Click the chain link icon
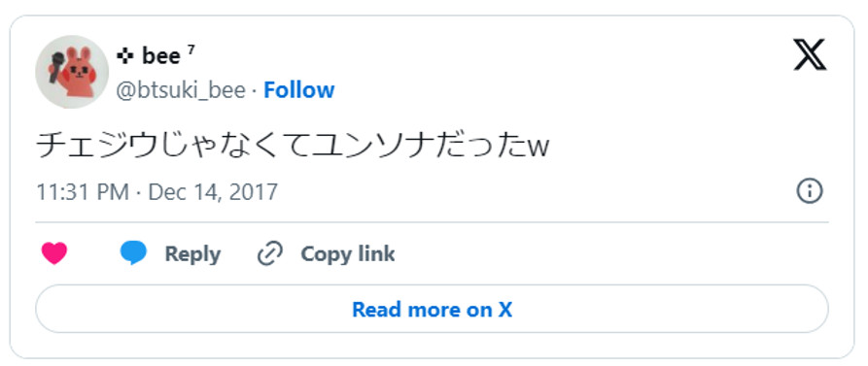 (x=270, y=253)
